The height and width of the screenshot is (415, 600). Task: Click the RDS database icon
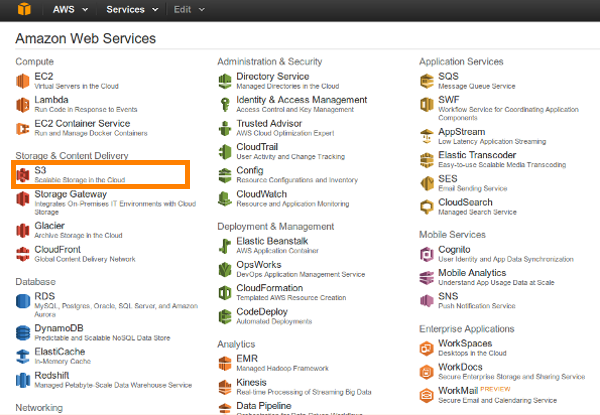(23, 301)
